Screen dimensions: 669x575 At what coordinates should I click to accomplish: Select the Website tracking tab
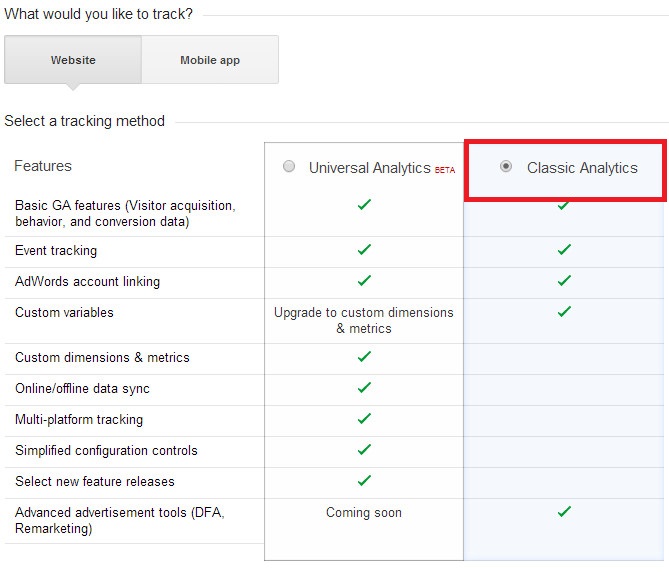tap(73, 60)
